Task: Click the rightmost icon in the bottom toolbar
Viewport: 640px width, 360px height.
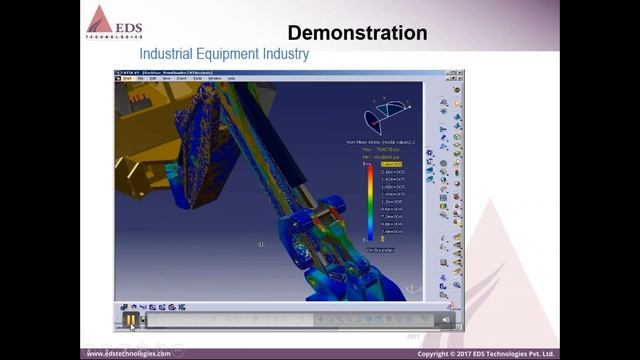Action: 182,307
